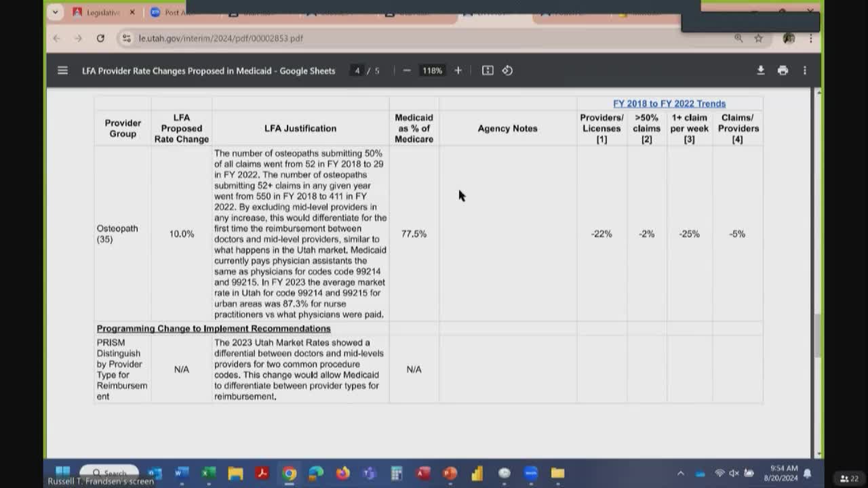This screenshot has height=488, width=868.
Task: Open the Windows notifications bell
Action: (x=808, y=473)
